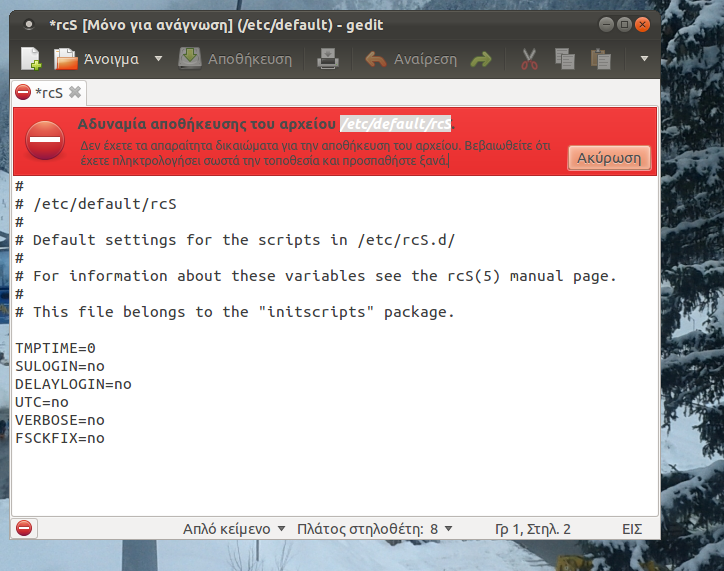Click the 'Default settings for the scripts' line
Screen dimensions: 724x571
click(235, 240)
